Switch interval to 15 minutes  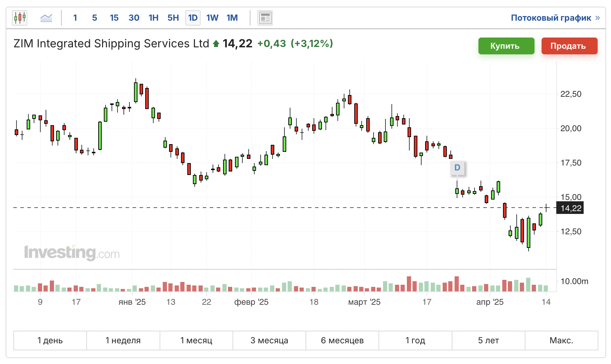point(114,18)
